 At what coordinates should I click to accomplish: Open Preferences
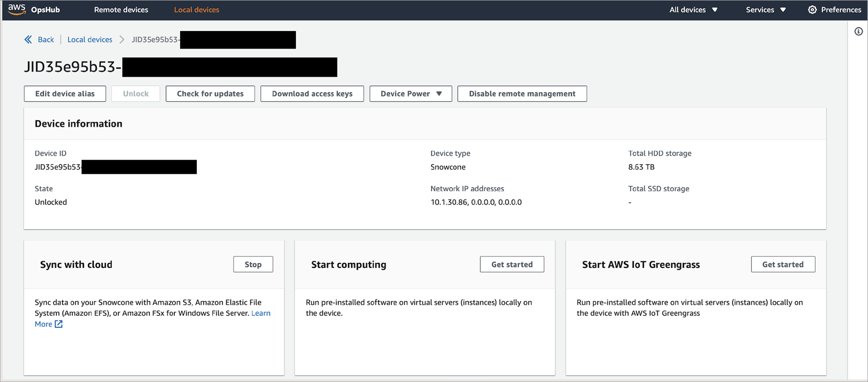(834, 10)
